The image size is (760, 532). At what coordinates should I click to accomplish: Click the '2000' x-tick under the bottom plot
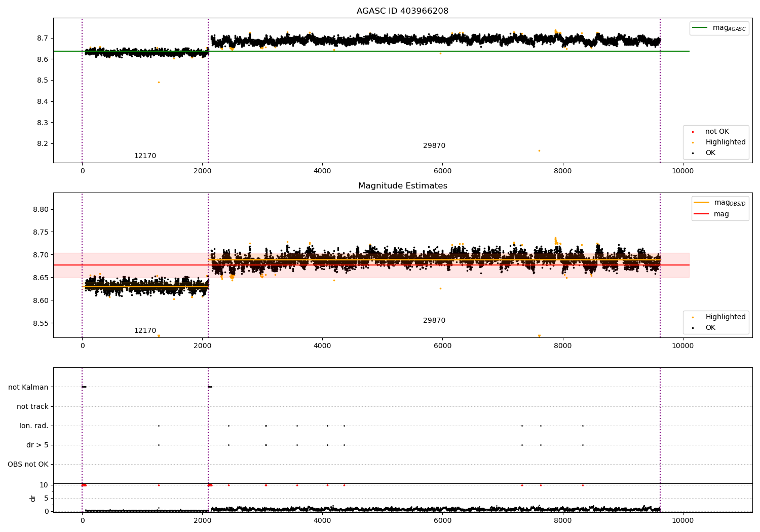coord(202,520)
